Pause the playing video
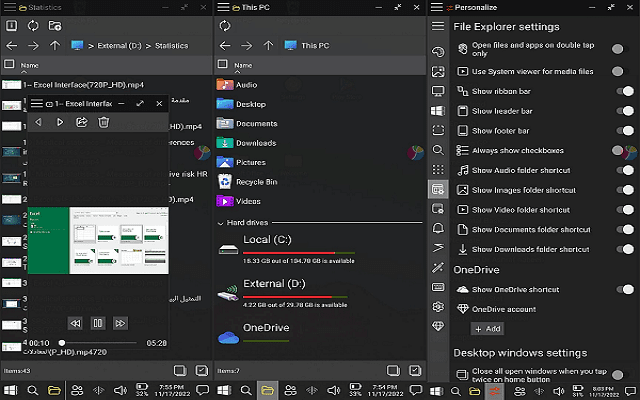 click(98, 323)
